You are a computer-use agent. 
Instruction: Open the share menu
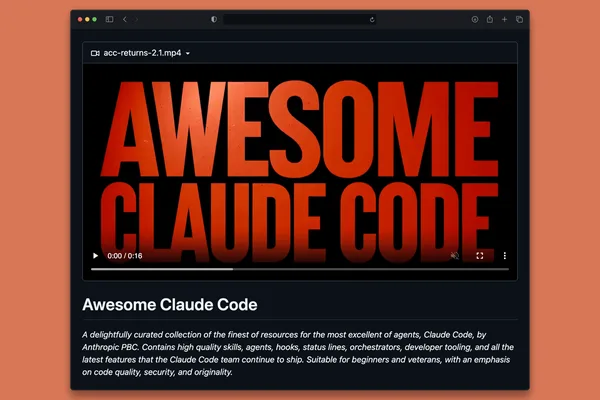click(x=490, y=19)
